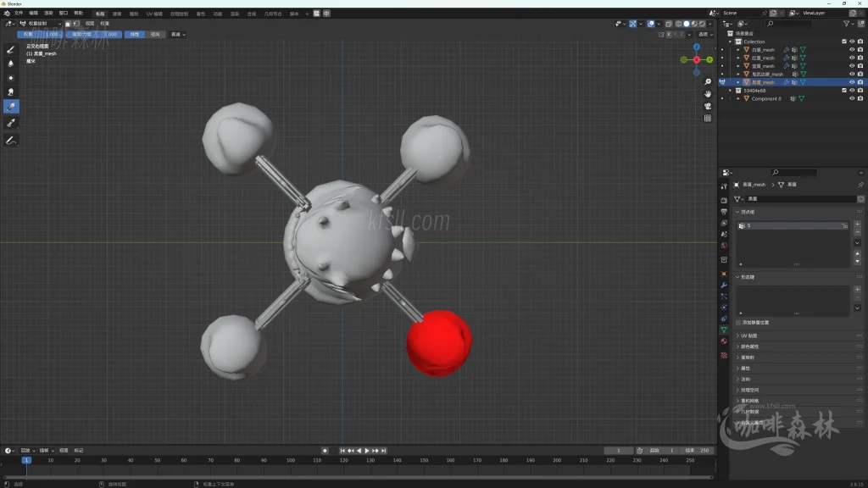Uncheck the Collection exclude checkbox
868x488 pixels.
(843, 42)
